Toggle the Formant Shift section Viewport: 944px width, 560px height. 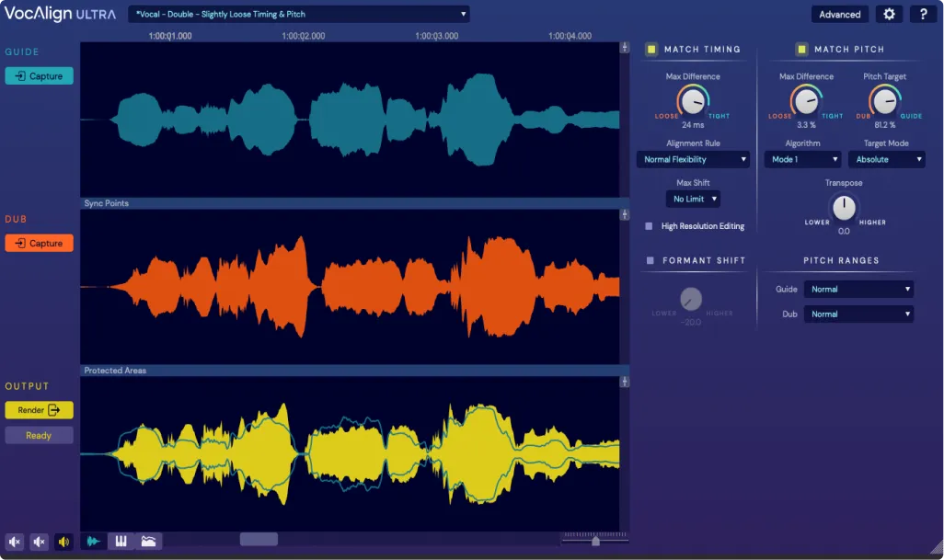point(651,260)
